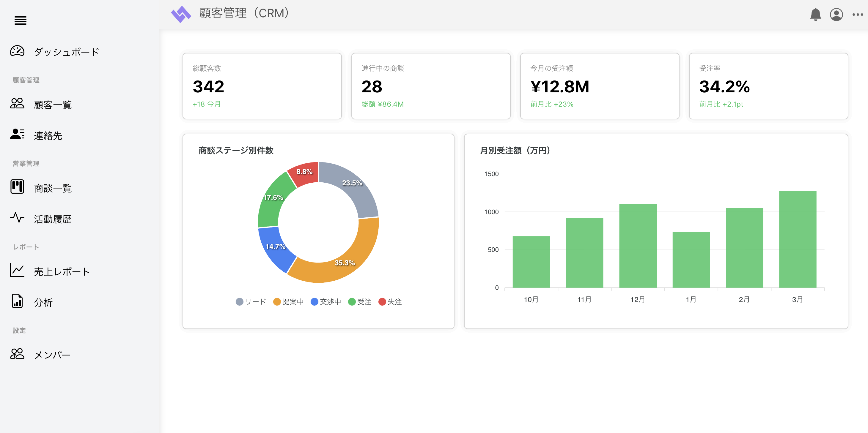This screenshot has height=433, width=868.
Task: Open three-dot more options menu
Action: point(857,15)
